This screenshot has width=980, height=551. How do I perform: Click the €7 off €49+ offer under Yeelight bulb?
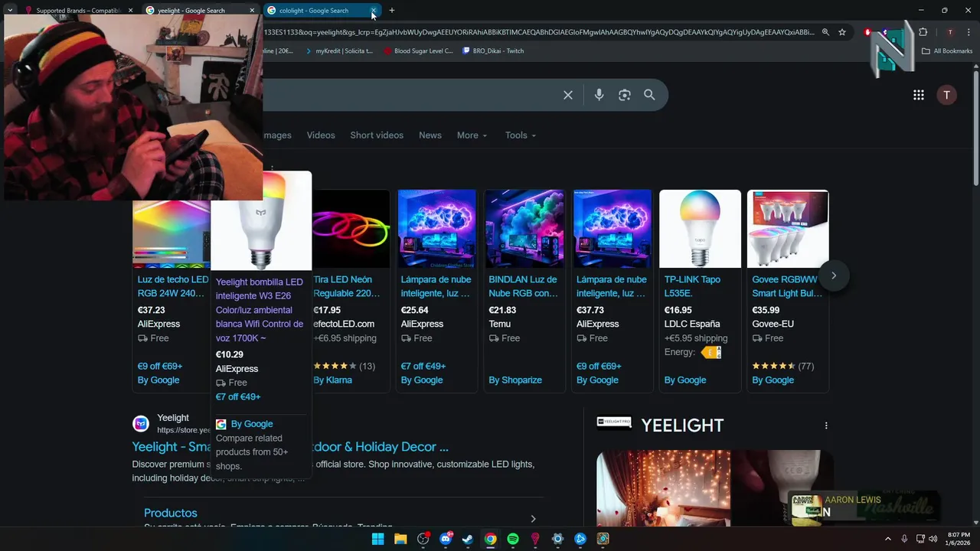pos(238,397)
